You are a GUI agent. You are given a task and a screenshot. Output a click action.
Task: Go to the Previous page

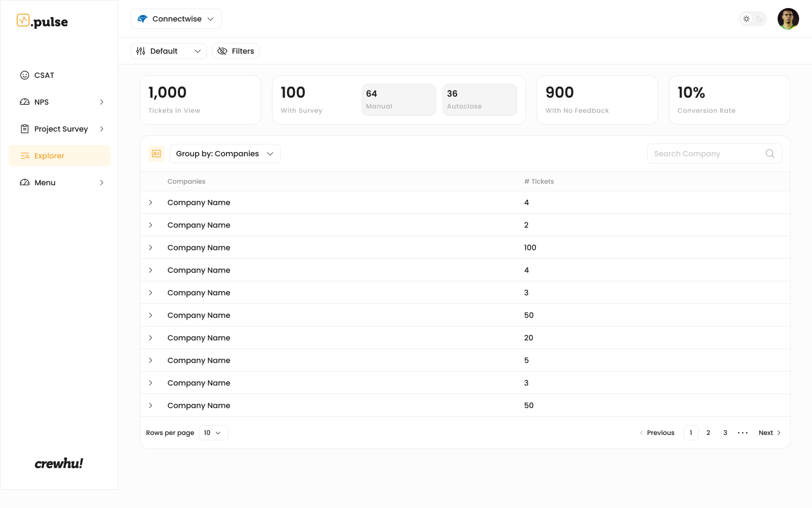(x=657, y=433)
